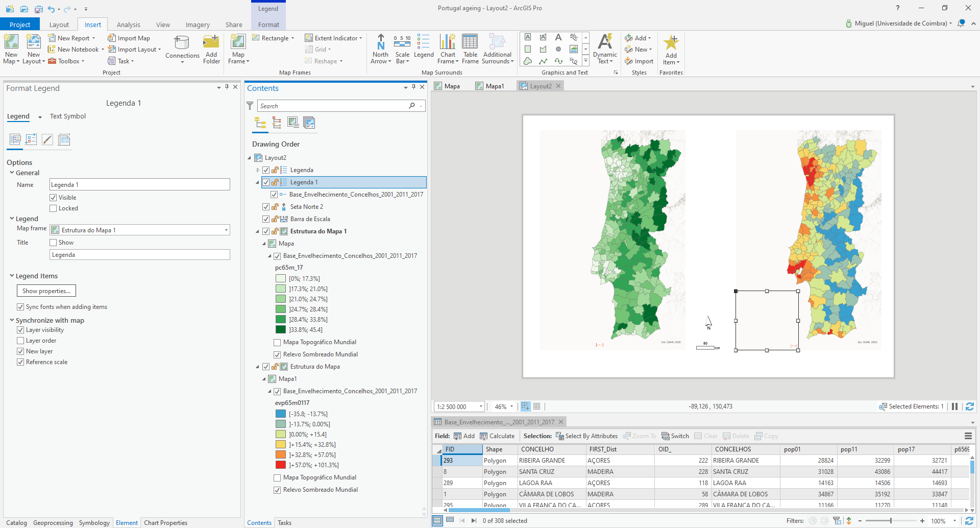Open the Analysis ribbon tab

click(x=128, y=25)
